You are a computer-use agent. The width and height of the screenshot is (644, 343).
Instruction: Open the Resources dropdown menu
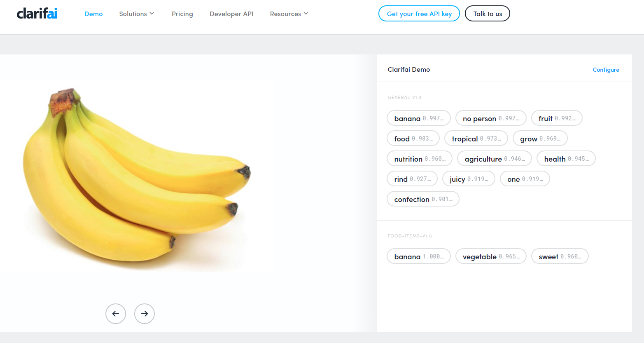pyautogui.click(x=289, y=14)
